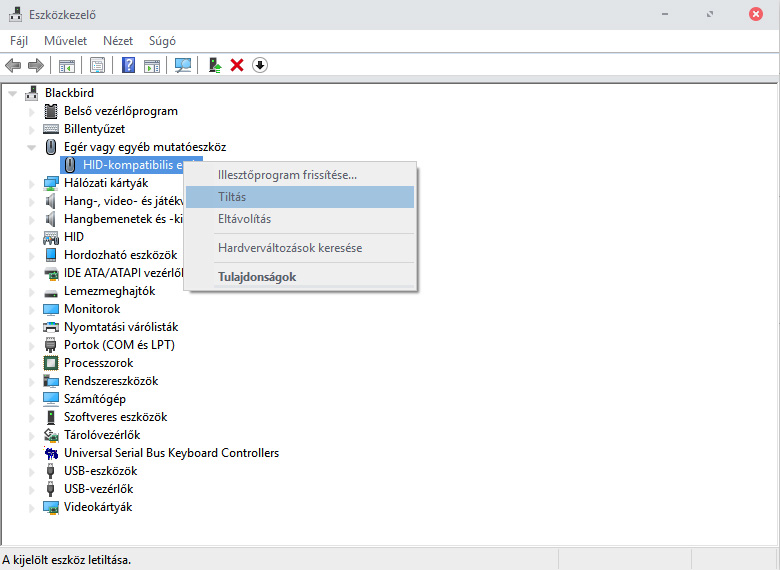Click Illesztőprogram frissítése... menu entry
The height and width of the screenshot is (570, 780).
(287, 175)
